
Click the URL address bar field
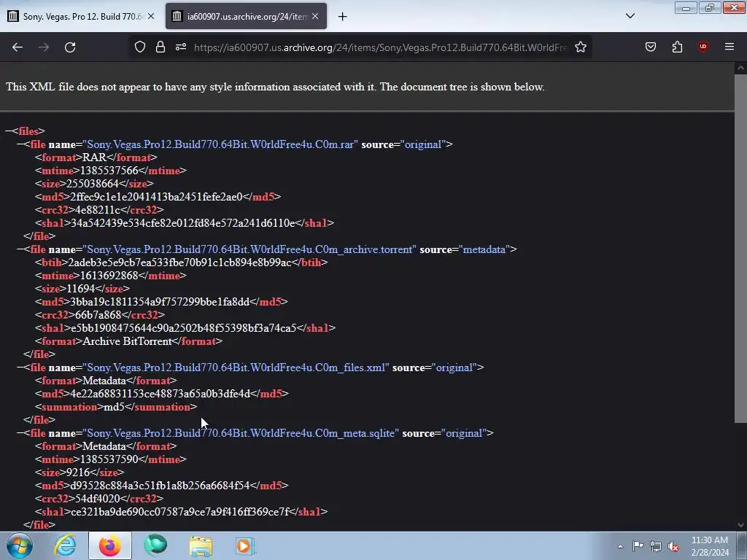click(380, 47)
